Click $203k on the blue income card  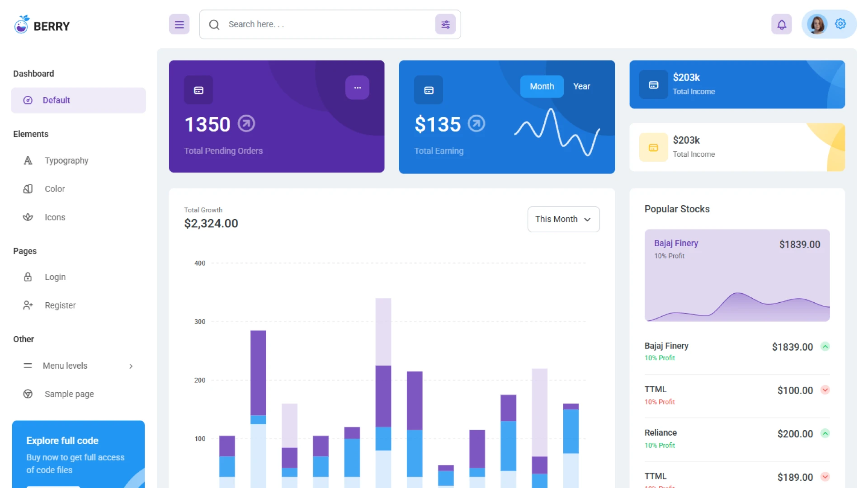686,77
